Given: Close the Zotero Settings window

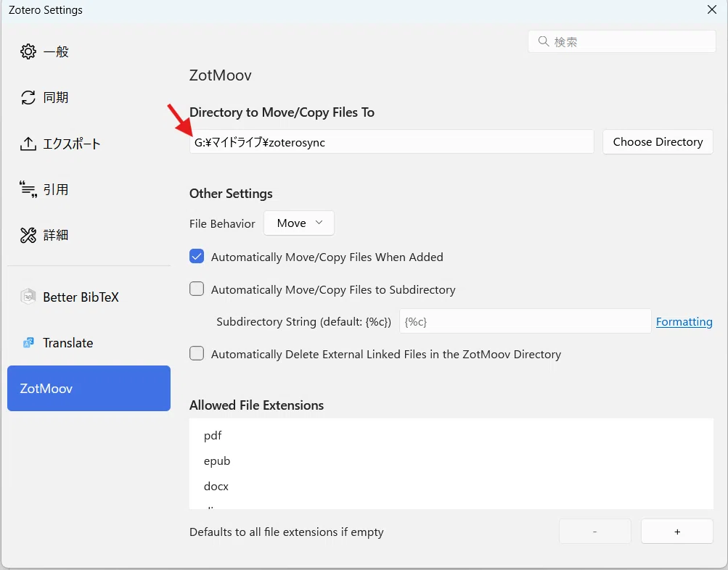Looking at the screenshot, I should [712, 9].
